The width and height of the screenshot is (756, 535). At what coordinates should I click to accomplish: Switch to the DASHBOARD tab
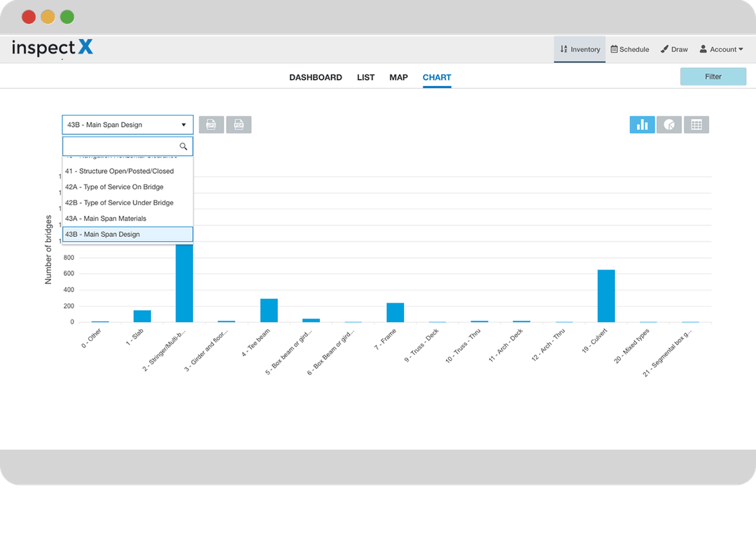click(316, 77)
